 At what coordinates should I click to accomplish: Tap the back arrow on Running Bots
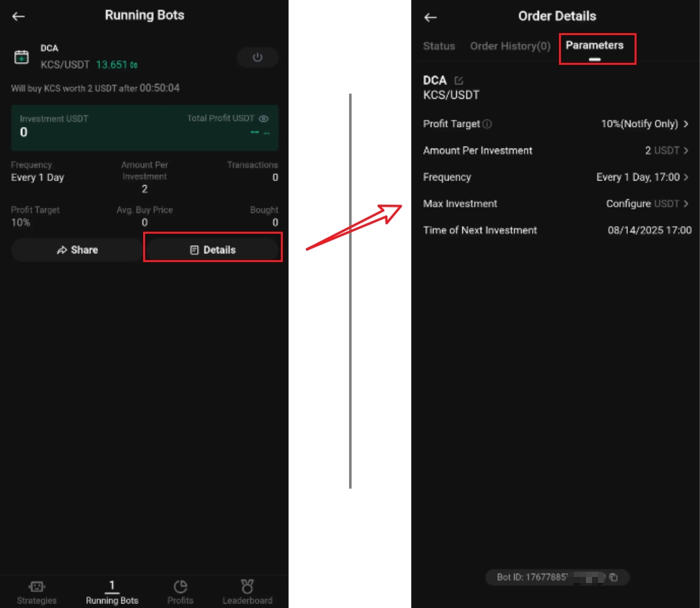(18, 16)
